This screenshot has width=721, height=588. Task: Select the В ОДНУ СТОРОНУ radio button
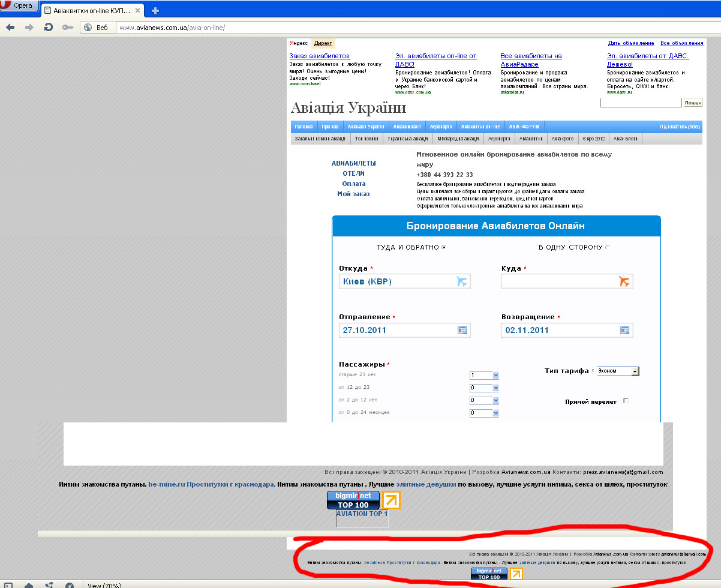608,247
